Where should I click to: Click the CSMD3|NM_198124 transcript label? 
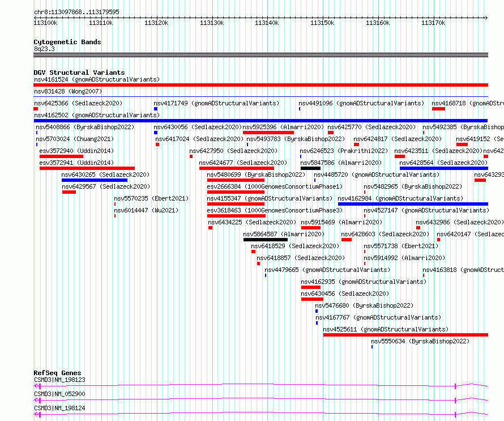(x=59, y=408)
